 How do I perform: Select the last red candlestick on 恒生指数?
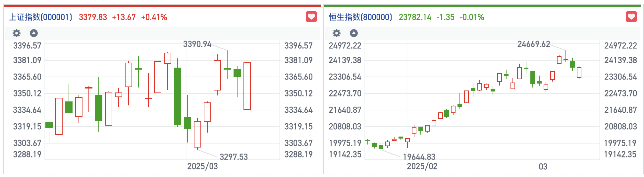(579, 73)
